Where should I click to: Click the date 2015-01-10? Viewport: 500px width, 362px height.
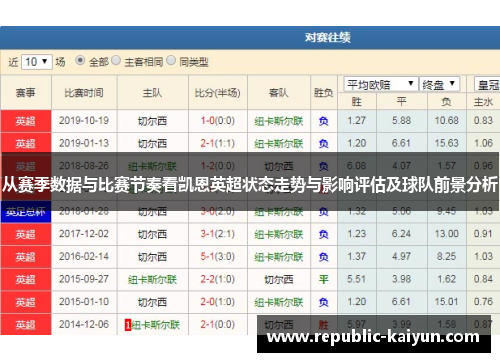[x=84, y=302]
